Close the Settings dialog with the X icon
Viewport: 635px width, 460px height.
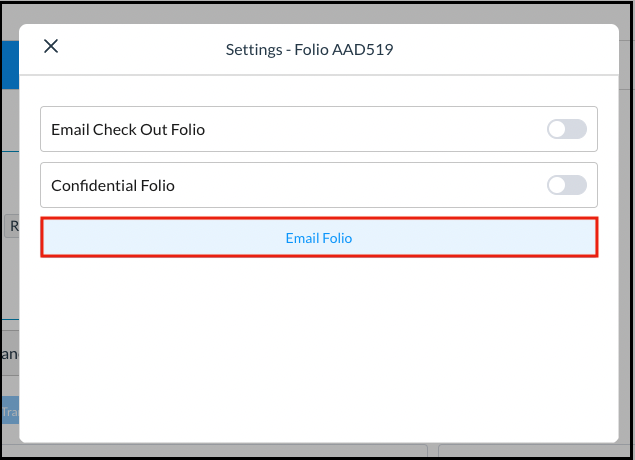click(51, 46)
